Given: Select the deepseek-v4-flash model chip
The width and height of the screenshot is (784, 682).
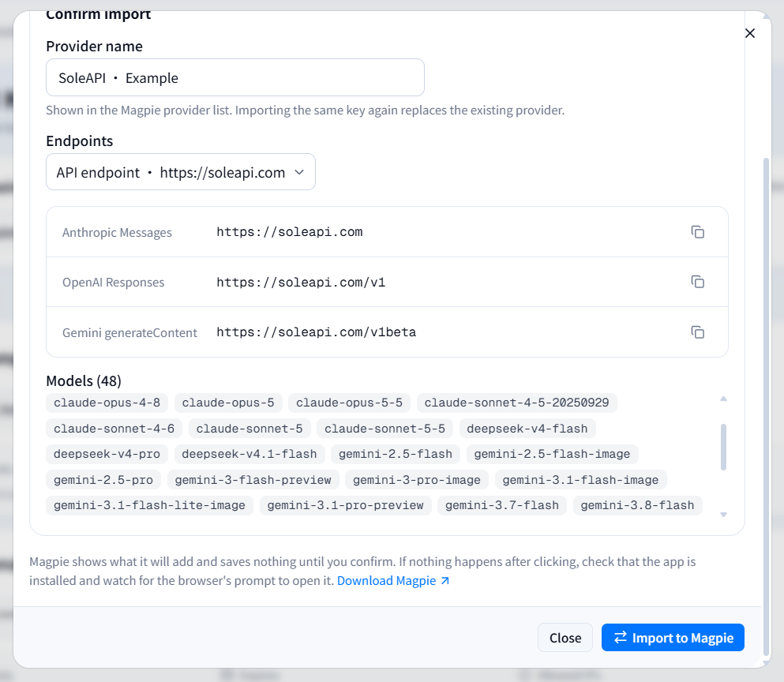Looking at the screenshot, I should 527,429.
